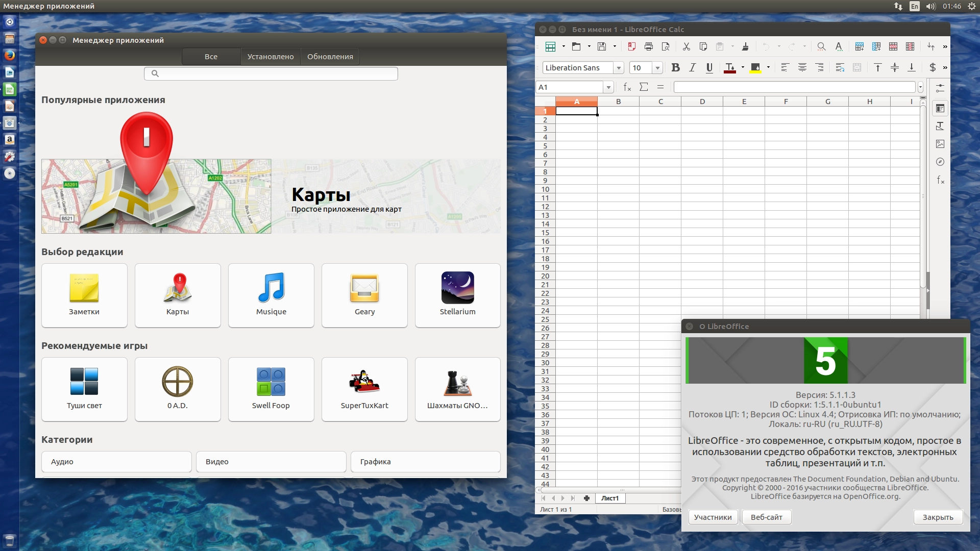Click the Cut scissors icon
The height and width of the screenshot is (551, 980).
[x=687, y=46]
